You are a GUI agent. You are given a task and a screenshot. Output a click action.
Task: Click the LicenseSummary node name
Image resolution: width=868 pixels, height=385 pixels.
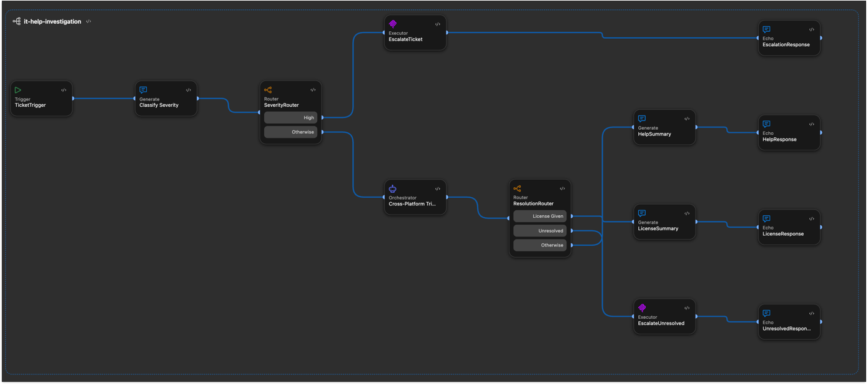click(x=658, y=228)
